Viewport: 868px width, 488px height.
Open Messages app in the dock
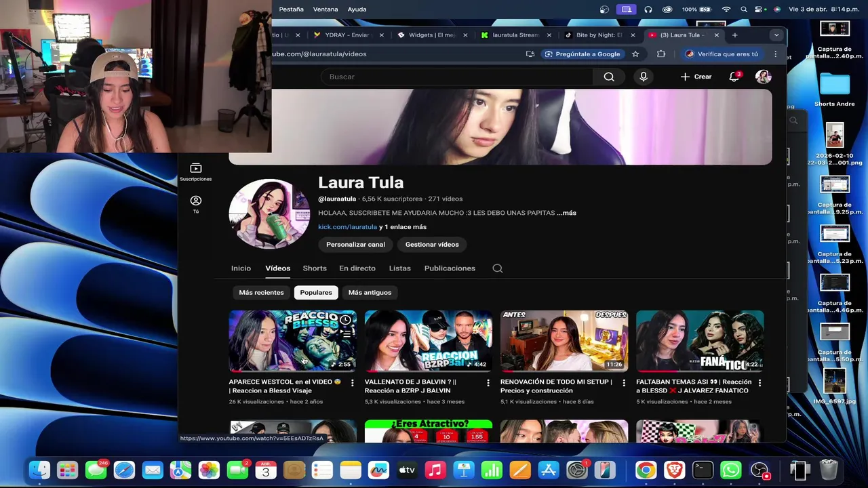tap(96, 470)
